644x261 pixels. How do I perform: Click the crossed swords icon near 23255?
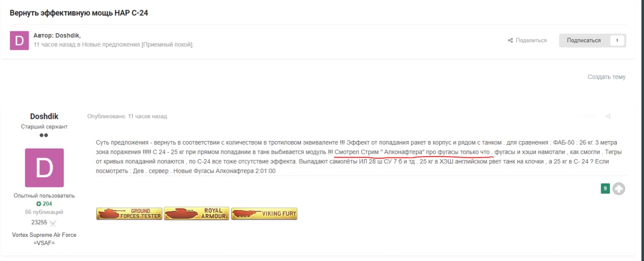coord(53,223)
